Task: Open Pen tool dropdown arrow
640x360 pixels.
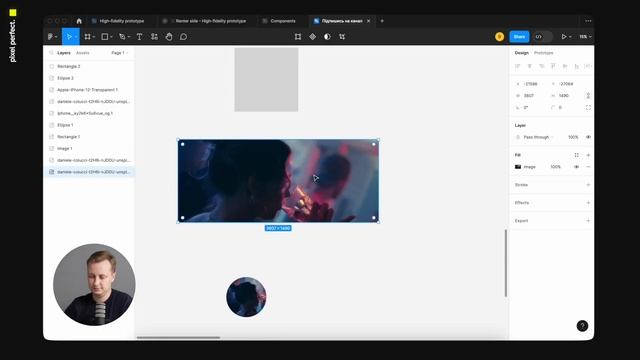Action: (129, 37)
